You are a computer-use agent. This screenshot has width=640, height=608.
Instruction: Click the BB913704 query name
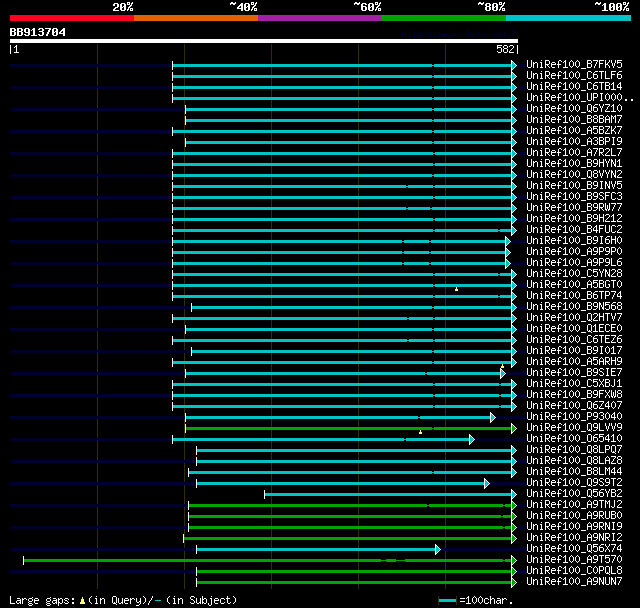(38, 33)
